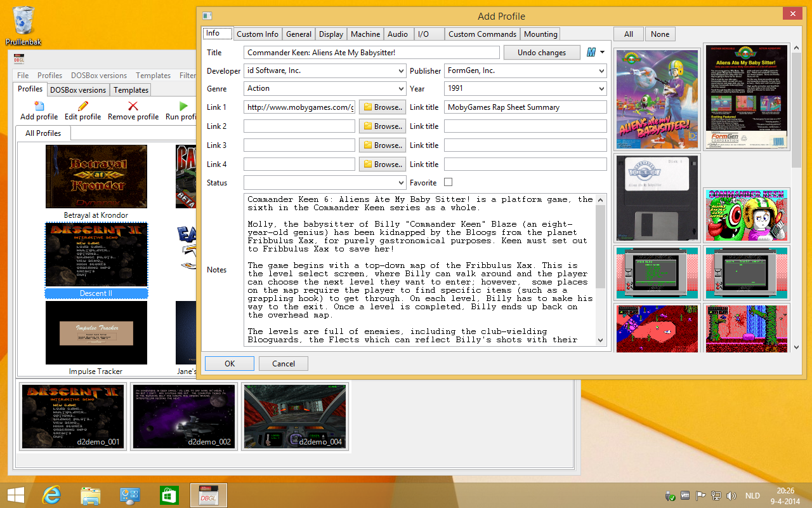Click the MobyGames search icon beside Undo changes
The image size is (812, 508).
[591, 52]
